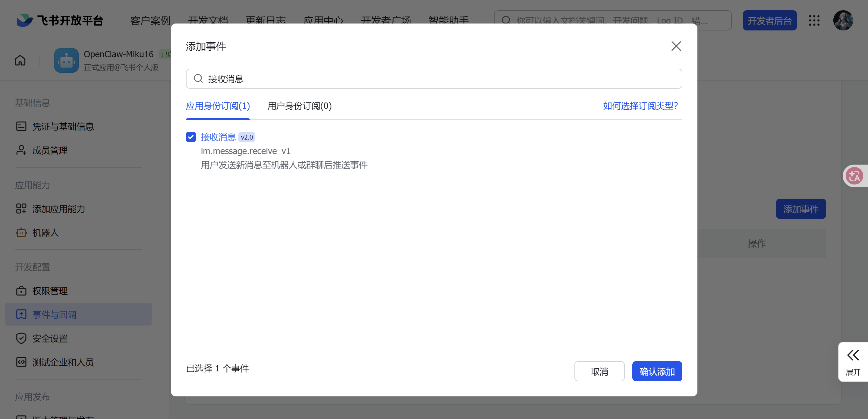
Task: Switch to 用户身份订阅(0) tab
Action: [299, 106]
